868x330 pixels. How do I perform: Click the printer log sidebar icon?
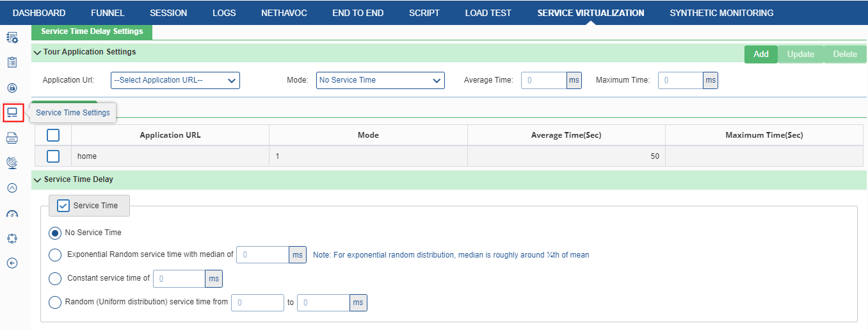(x=12, y=138)
